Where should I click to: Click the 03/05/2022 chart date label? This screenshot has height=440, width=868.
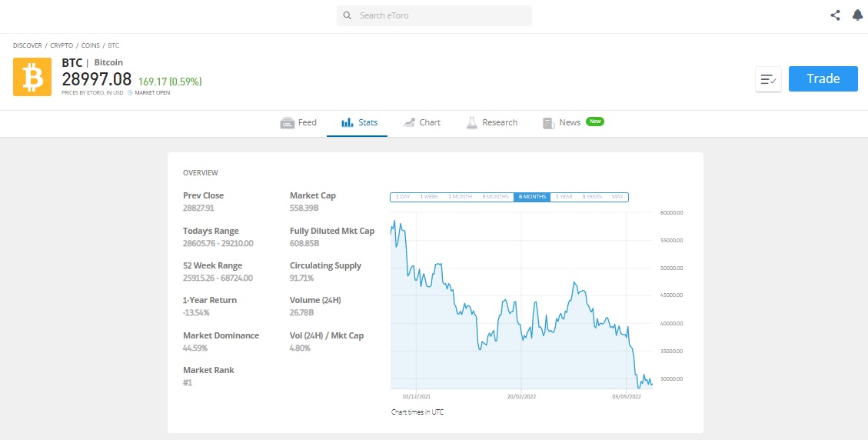626,397
